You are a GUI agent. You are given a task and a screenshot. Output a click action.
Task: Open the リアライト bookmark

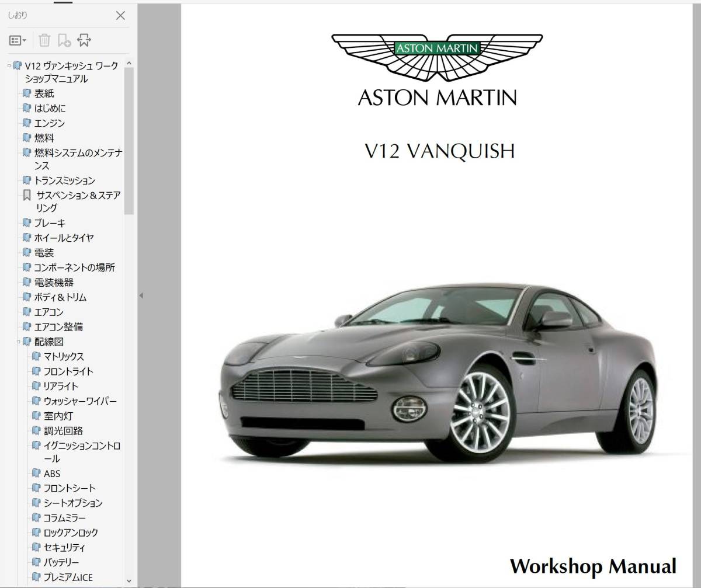(x=61, y=386)
